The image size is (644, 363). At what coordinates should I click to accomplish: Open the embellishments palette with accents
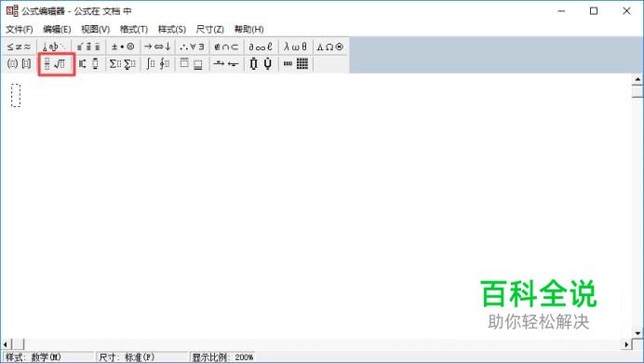(88, 47)
